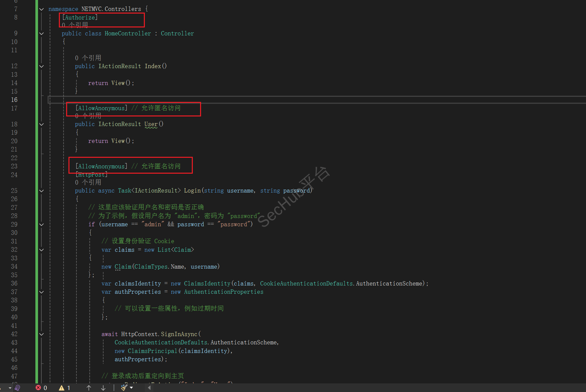Click the Login method name
This screenshot has width=586, height=392.
point(192,191)
